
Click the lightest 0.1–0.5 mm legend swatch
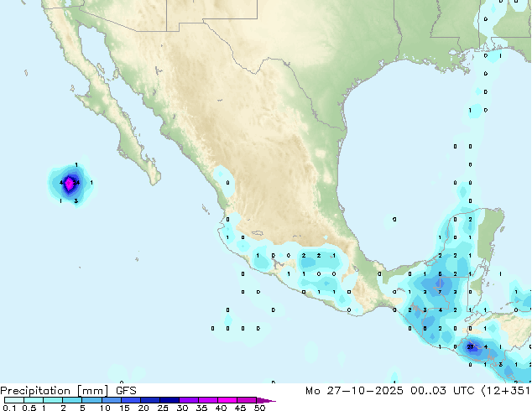click(x=14, y=400)
